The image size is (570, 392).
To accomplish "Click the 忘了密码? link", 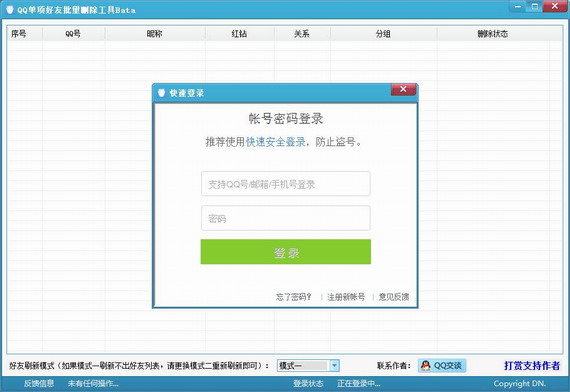I will pos(293,297).
